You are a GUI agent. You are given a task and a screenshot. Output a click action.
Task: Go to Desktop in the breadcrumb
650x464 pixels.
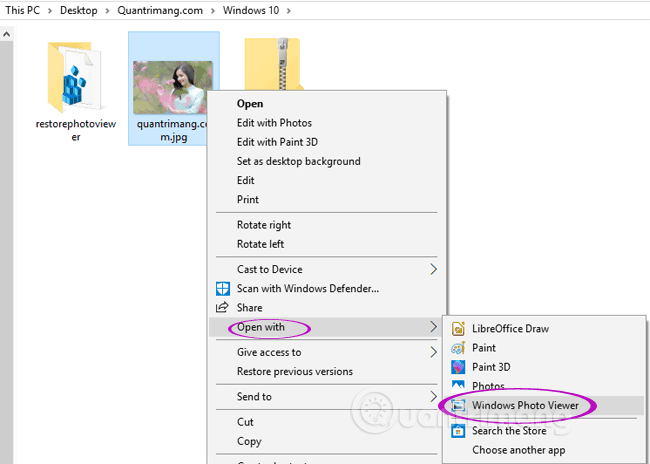click(79, 10)
